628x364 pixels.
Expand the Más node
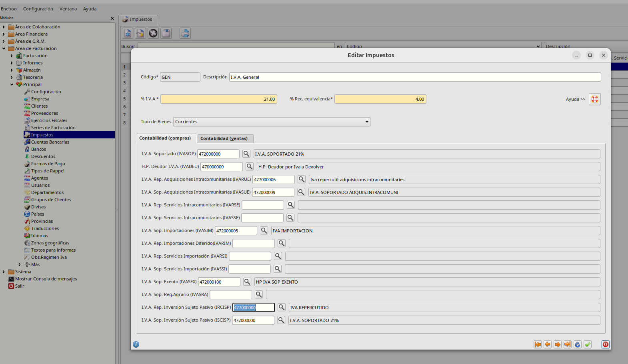20,264
